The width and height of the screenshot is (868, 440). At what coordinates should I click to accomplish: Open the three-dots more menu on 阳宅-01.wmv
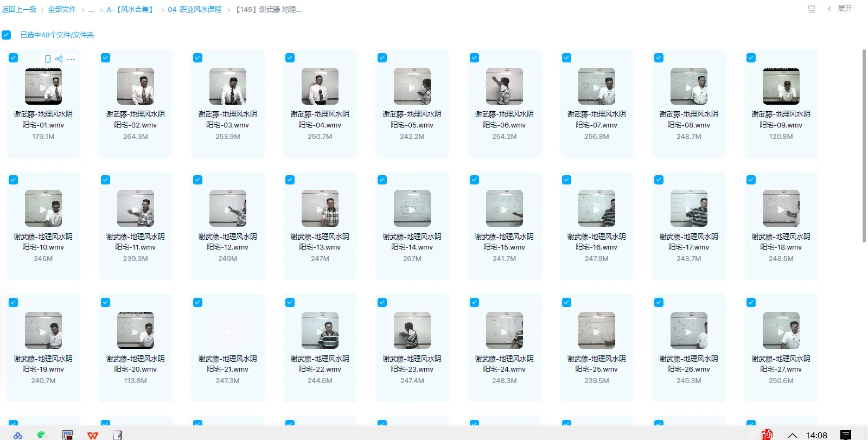71,59
